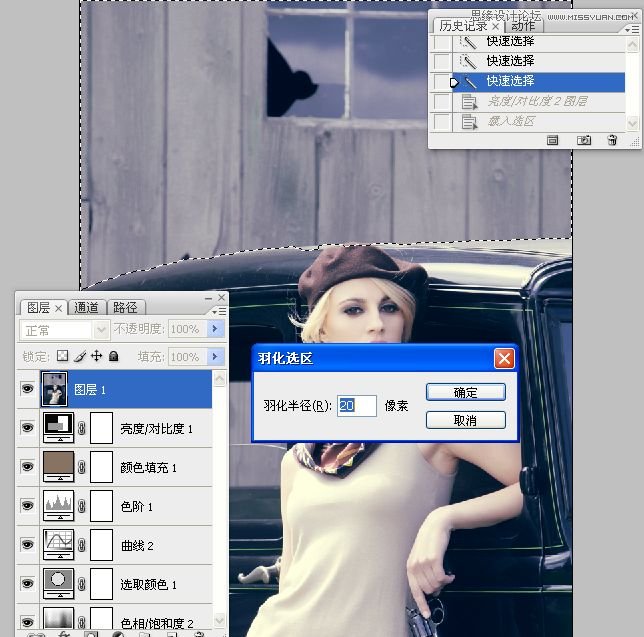Click the 羽化半径 input field
Image resolution: width=644 pixels, height=637 pixels.
tap(357, 405)
